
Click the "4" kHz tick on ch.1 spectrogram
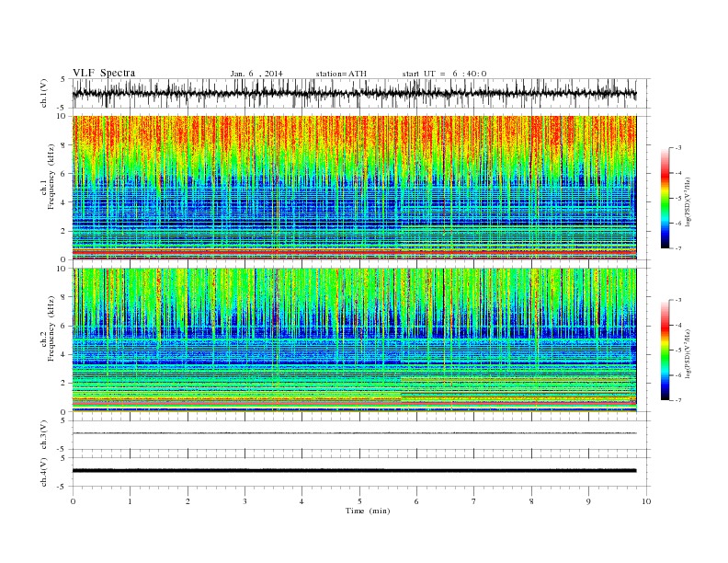pyautogui.click(x=63, y=202)
